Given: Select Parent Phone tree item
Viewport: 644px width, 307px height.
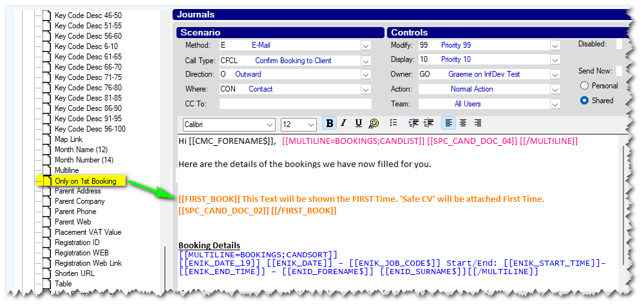Looking at the screenshot, I should (75, 212).
